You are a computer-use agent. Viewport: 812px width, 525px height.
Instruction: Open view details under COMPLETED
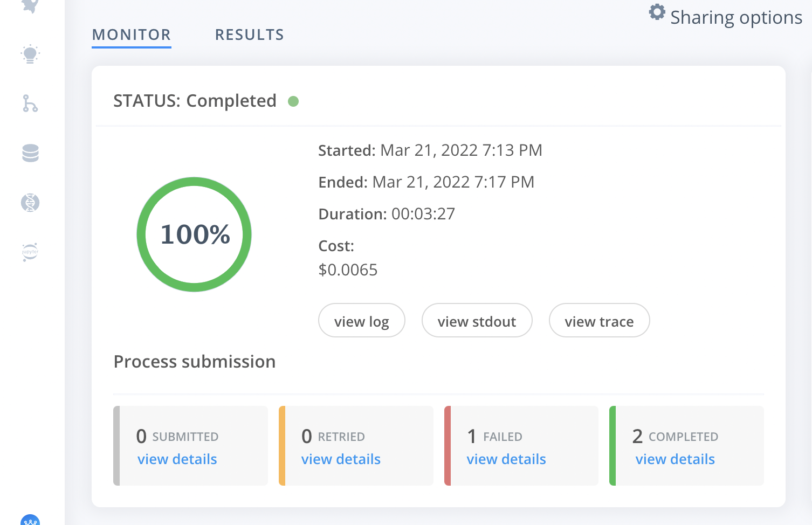click(x=675, y=459)
